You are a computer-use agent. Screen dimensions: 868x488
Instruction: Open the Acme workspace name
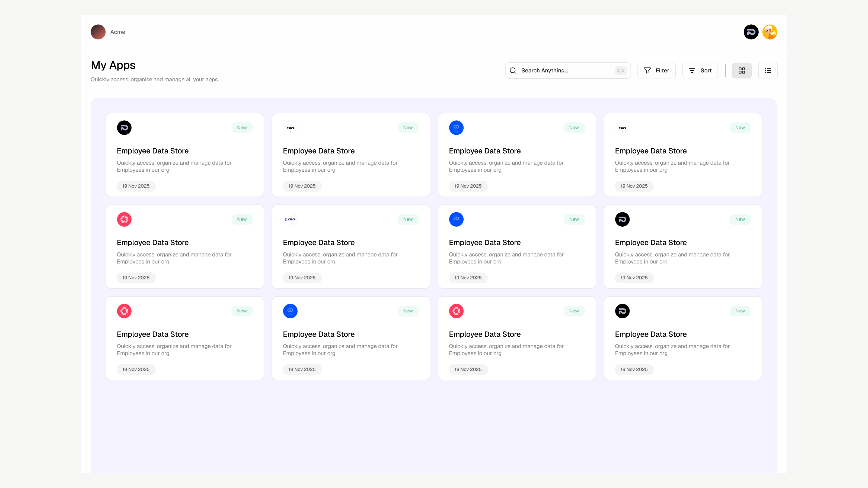[x=118, y=32]
